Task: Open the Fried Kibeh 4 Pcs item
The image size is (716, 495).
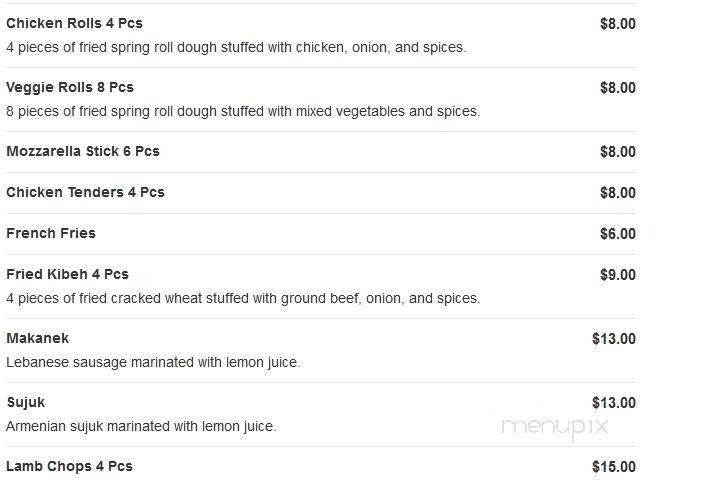Action: 67,274
